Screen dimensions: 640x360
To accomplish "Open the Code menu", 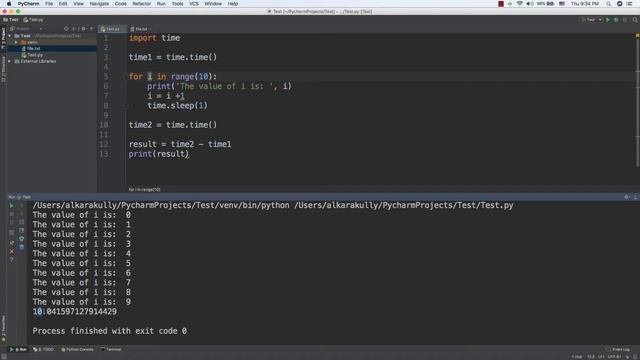I will pyautogui.click(x=120, y=4).
